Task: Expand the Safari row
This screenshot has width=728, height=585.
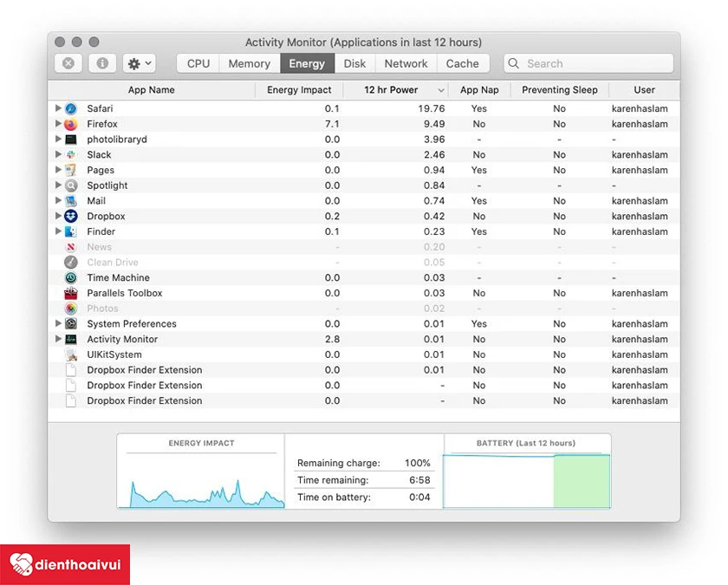Action: pyautogui.click(x=58, y=108)
